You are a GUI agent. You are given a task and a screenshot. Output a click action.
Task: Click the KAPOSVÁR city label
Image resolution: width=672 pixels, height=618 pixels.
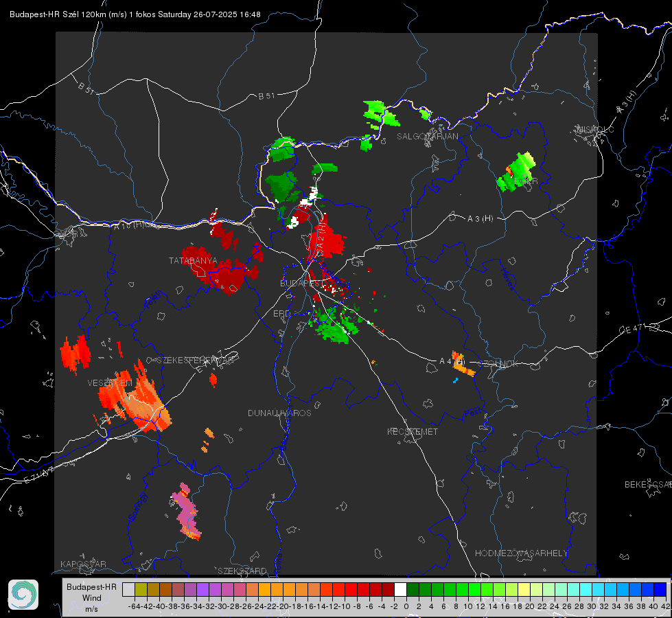coord(83,564)
